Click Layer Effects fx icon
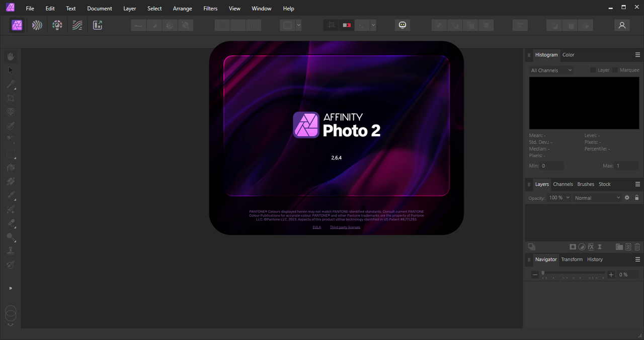Image resolution: width=644 pixels, height=340 pixels. [x=591, y=247]
